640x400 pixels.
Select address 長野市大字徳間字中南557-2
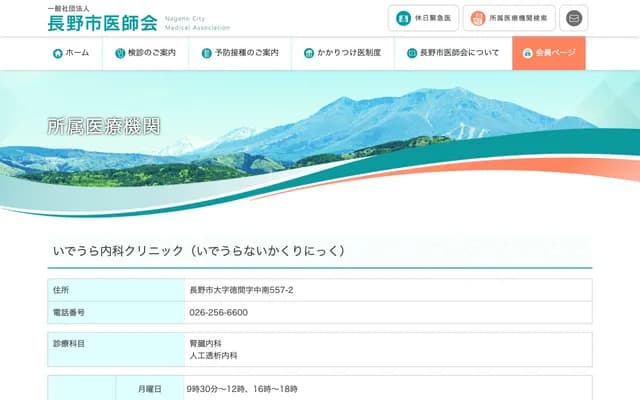pyautogui.click(x=241, y=290)
